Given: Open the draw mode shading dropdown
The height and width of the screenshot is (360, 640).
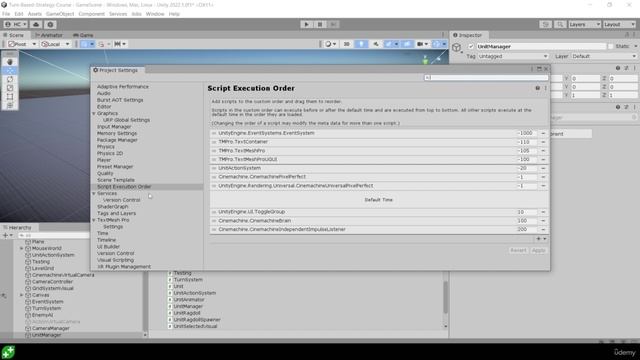Looking at the screenshot, I should (330, 44).
